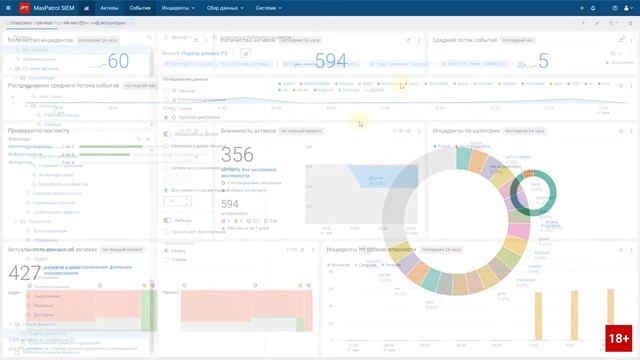Select the Круговая диаграмма radio button
The image size is (640, 360).
[x=166, y=117]
